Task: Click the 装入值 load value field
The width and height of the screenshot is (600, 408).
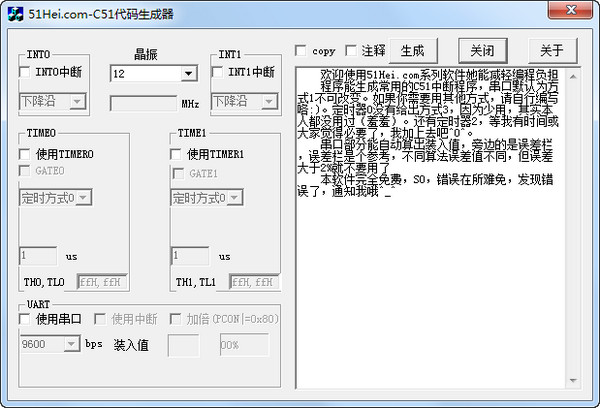Action: (x=184, y=345)
